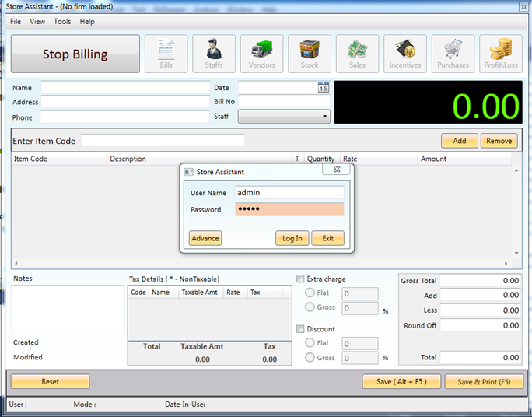Select Gross radio under Extra charge

[x=310, y=307]
